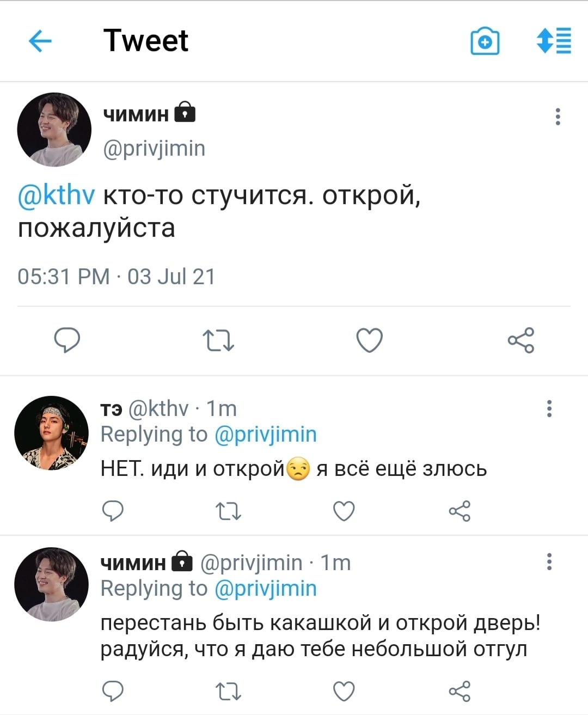588x715 pixels.
Task: Open @kthv mention in main tweet
Action: pos(57,195)
